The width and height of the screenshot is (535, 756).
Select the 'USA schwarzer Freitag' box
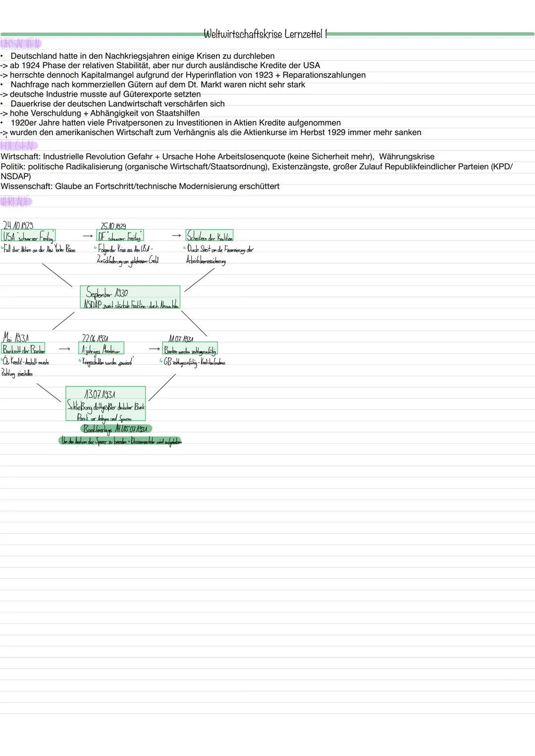point(29,236)
